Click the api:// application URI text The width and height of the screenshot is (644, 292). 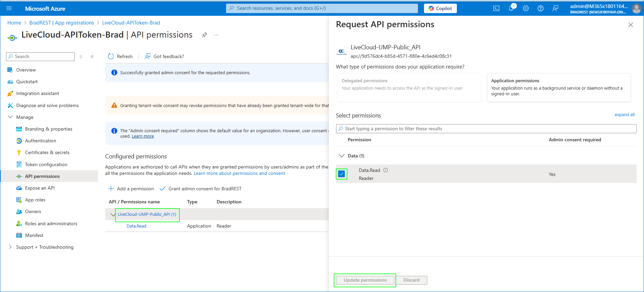[x=401, y=56]
